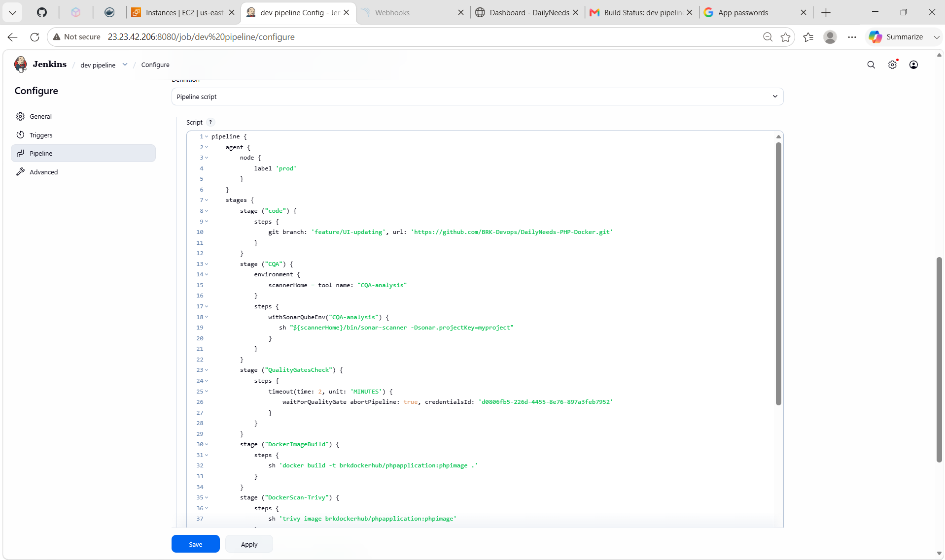945x560 pixels.
Task: Click the Apply button
Action: [249, 544]
